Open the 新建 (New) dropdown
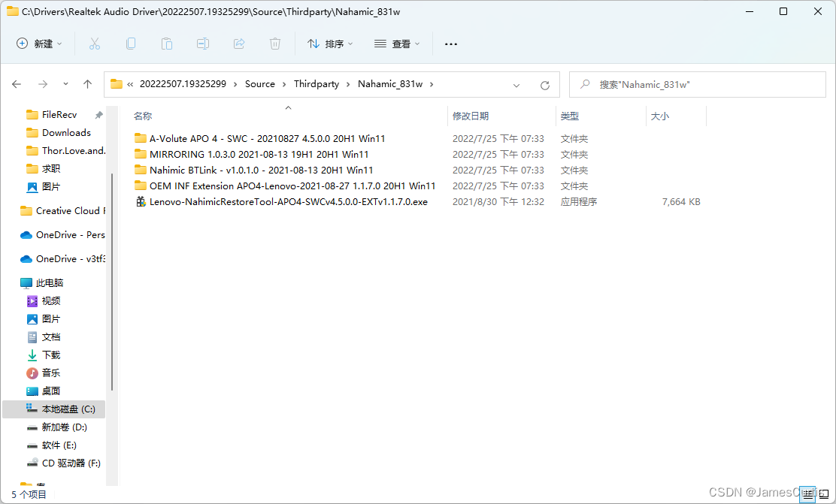The image size is (836, 504). (x=39, y=44)
